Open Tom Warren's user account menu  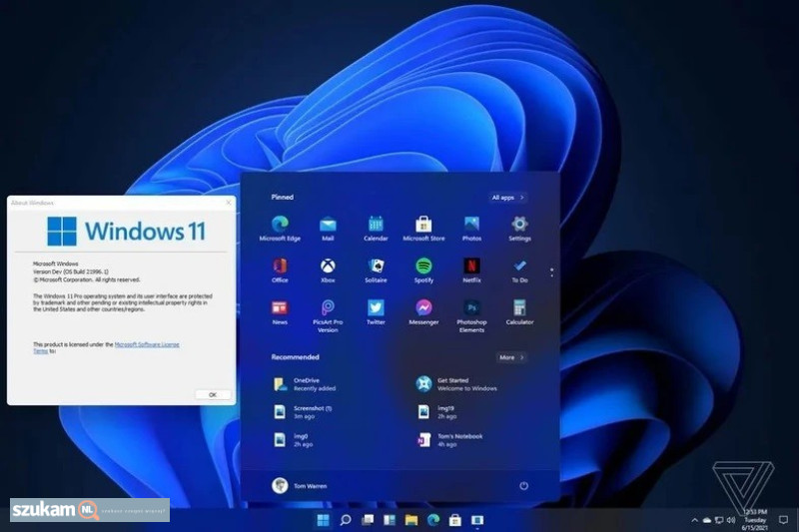[300, 486]
